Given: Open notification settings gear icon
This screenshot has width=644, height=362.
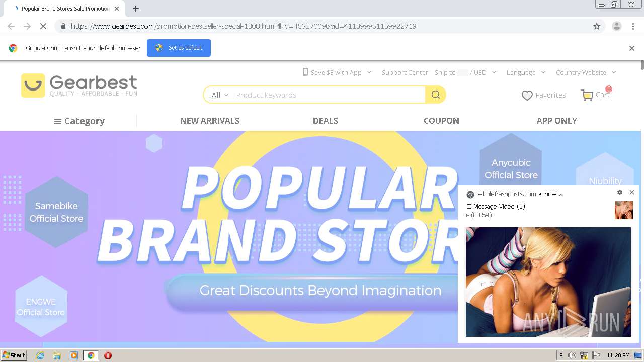Looking at the screenshot, I should click(620, 192).
